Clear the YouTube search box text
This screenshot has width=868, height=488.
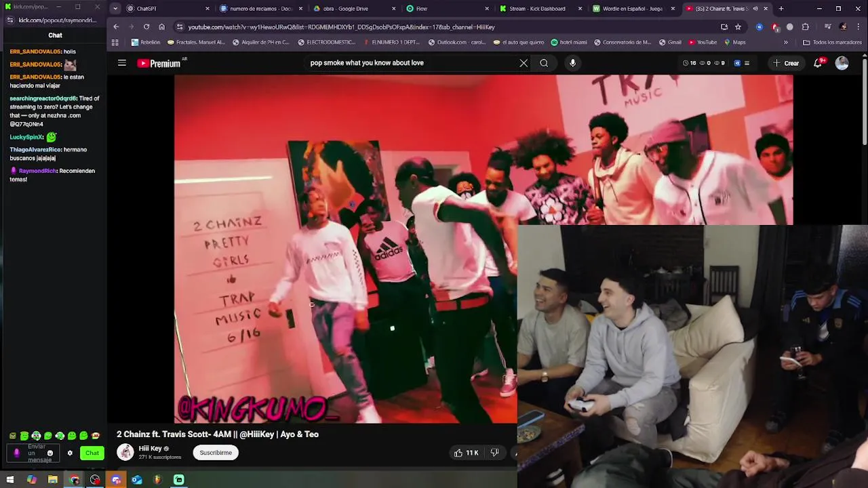tap(524, 63)
